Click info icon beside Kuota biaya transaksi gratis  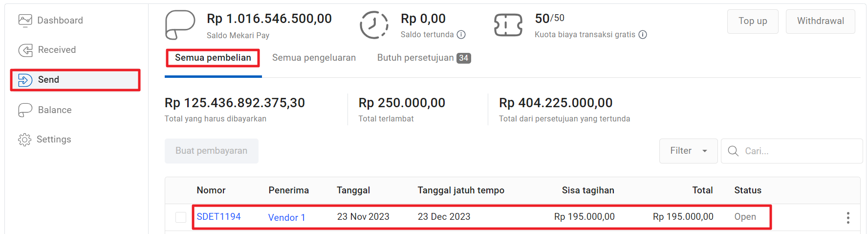point(643,35)
